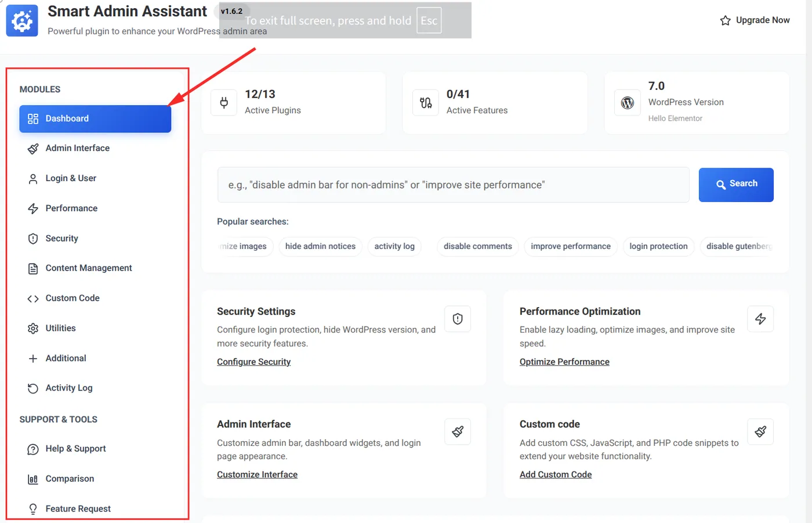The height and width of the screenshot is (523, 812).
Task: Click the v1.6.2 version badge
Action: point(231,11)
